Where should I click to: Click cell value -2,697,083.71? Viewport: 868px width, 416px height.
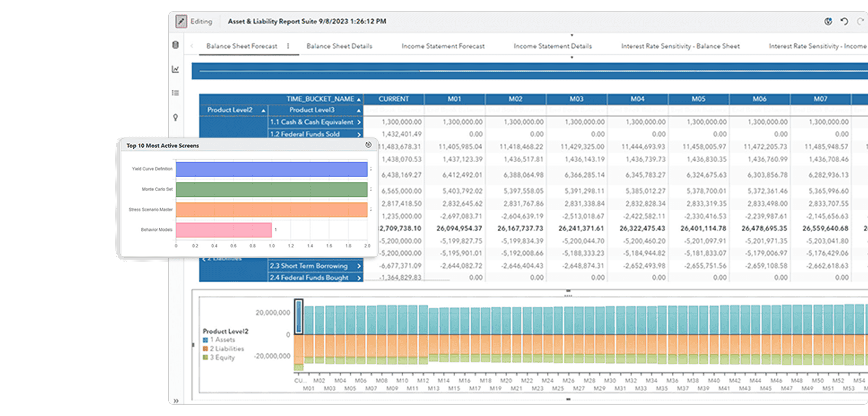click(x=461, y=216)
